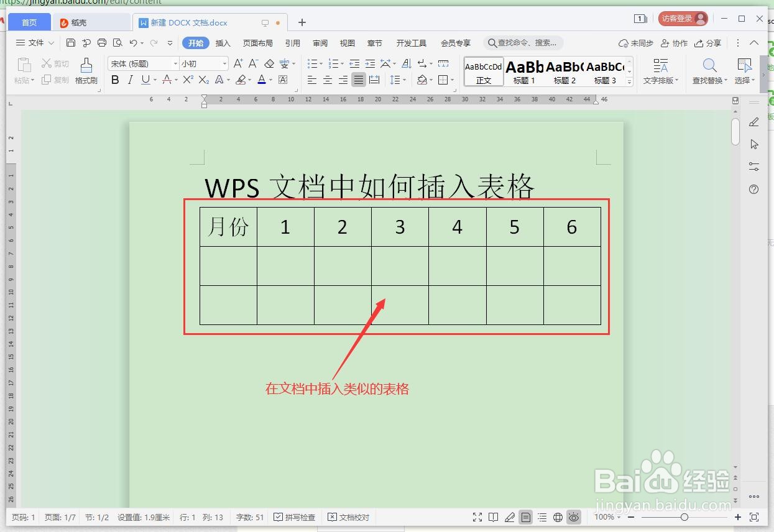Click the Undo arrow icon
Image resolution: width=774 pixels, height=532 pixels.
coord(133,43)
